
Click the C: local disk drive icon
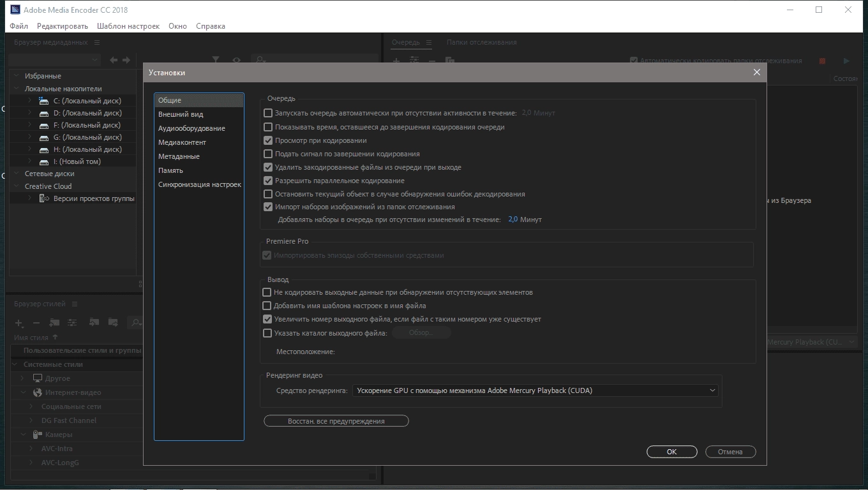click(x=44, y=101)
